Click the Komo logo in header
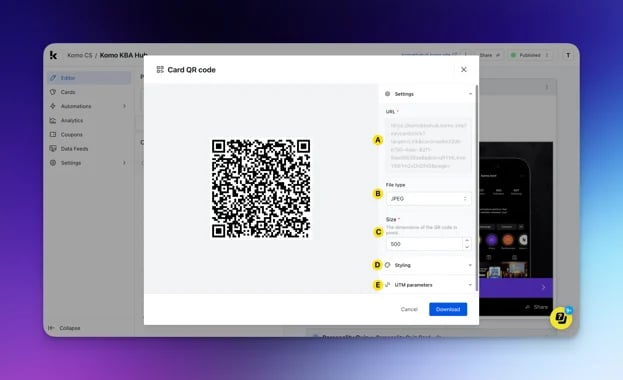 point(54,55)
